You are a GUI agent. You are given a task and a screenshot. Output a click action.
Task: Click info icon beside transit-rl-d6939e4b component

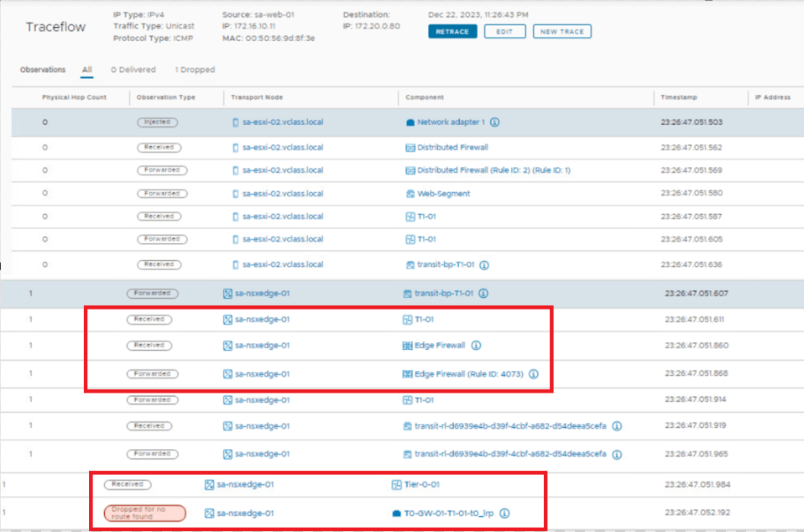pos(618,425)
